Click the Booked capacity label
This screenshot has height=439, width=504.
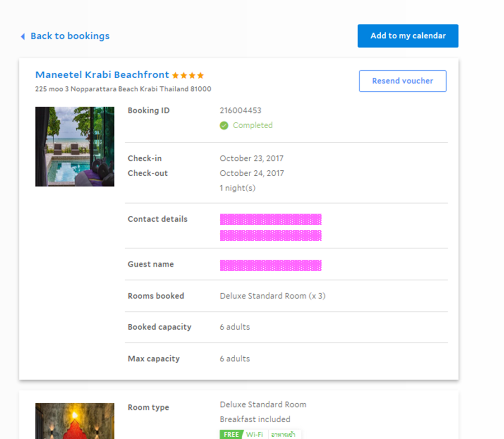click(159, 327)
